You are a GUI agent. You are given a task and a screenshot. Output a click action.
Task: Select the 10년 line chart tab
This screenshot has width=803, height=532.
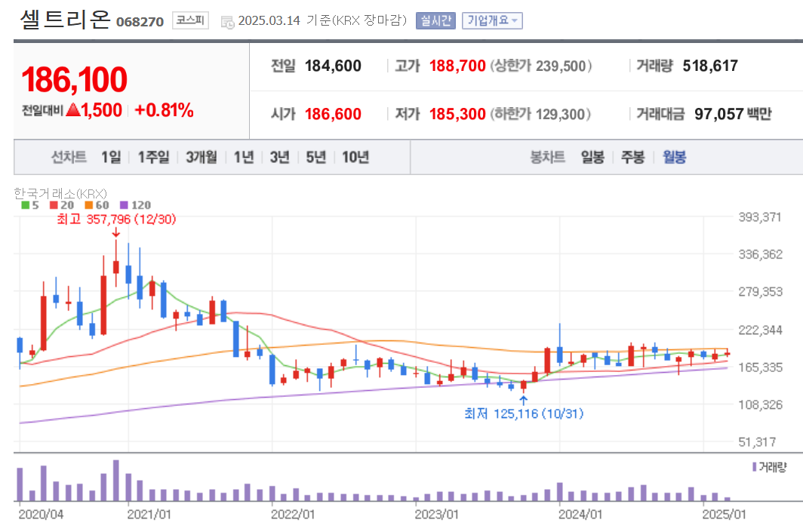pos(355,157)
